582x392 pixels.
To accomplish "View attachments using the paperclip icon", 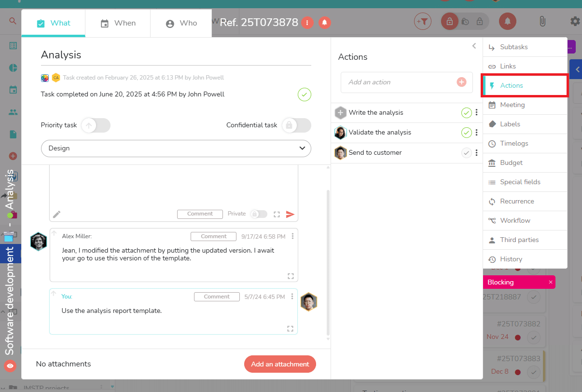I will pos(542,21).
